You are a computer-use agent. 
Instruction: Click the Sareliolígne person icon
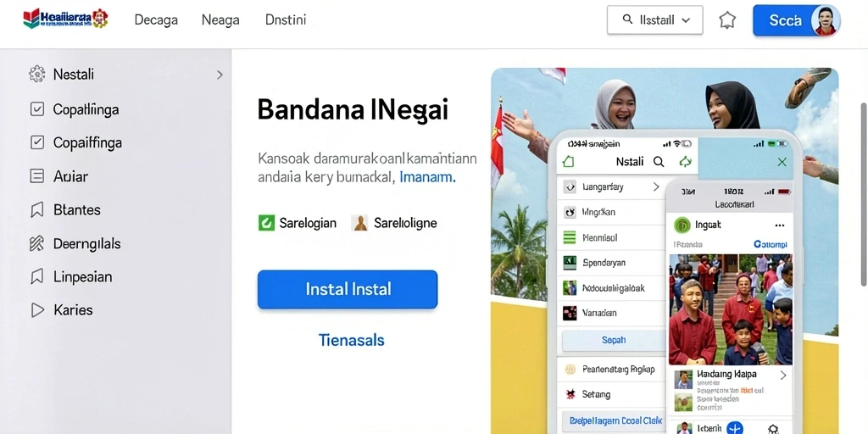[x=360, y=223]
